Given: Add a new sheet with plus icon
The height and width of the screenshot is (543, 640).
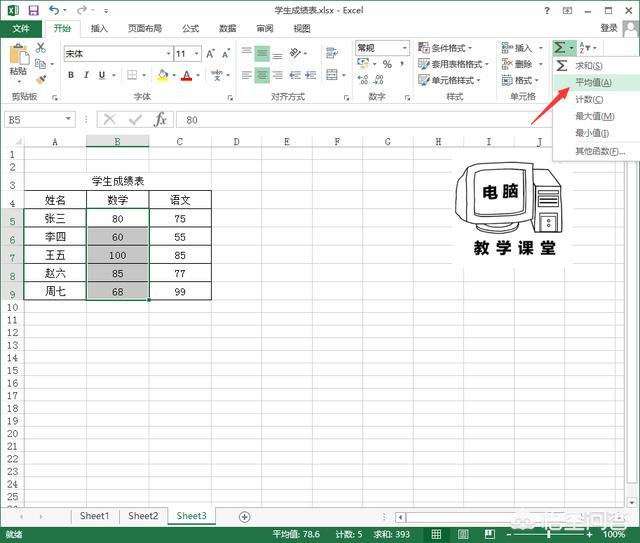Looking at the screenshot, I should pyautogui.click(x=245, y=516).
